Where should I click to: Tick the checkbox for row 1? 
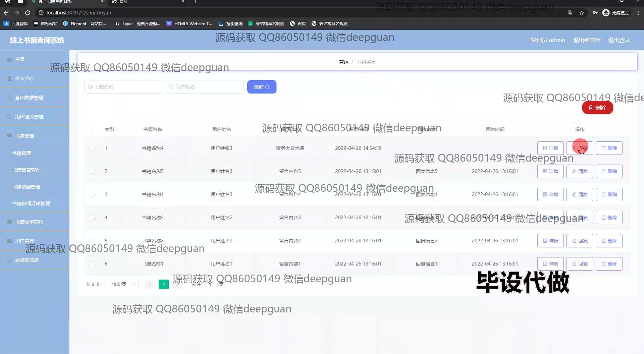(92, 148)
